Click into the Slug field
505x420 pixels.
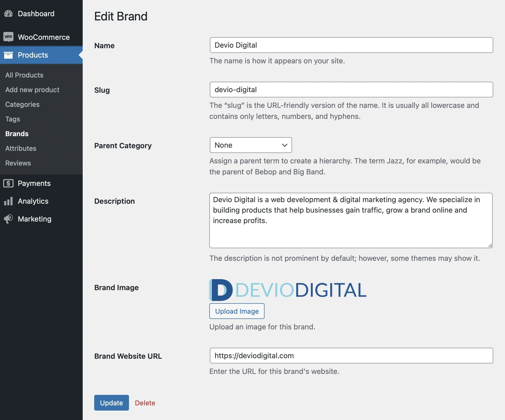pos(351,90)
